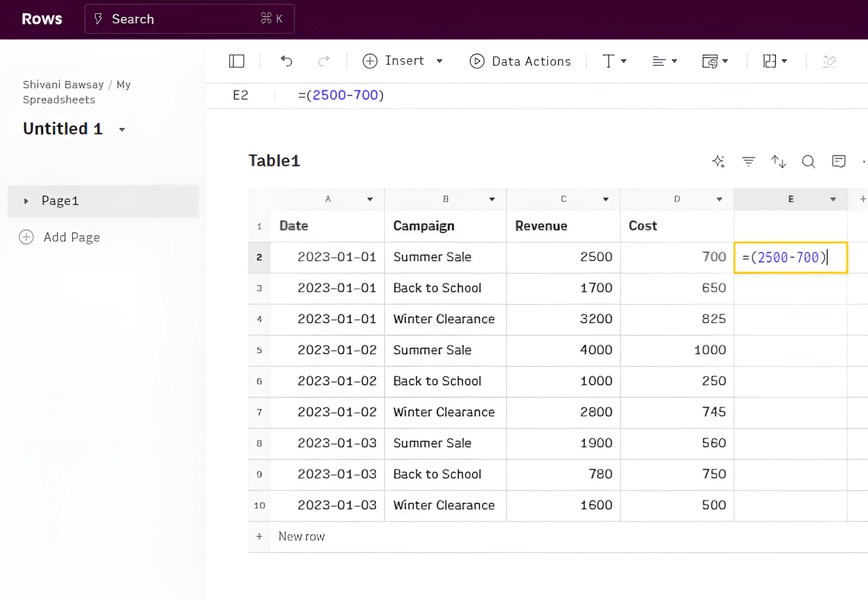
Task: Select column E header letter
Action: click(x=791, y=199)
